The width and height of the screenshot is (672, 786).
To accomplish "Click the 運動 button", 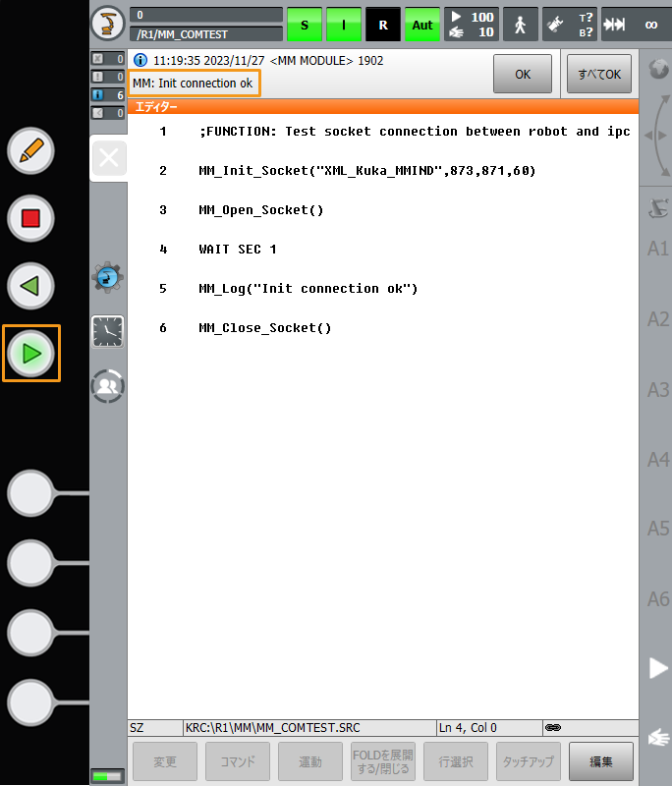I will (310, 761).
